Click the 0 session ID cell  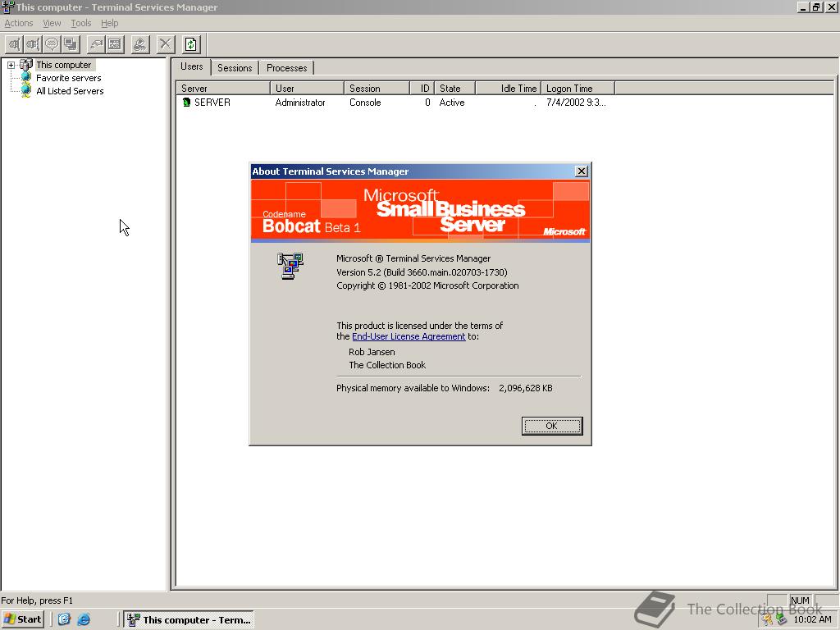point(427,103)
